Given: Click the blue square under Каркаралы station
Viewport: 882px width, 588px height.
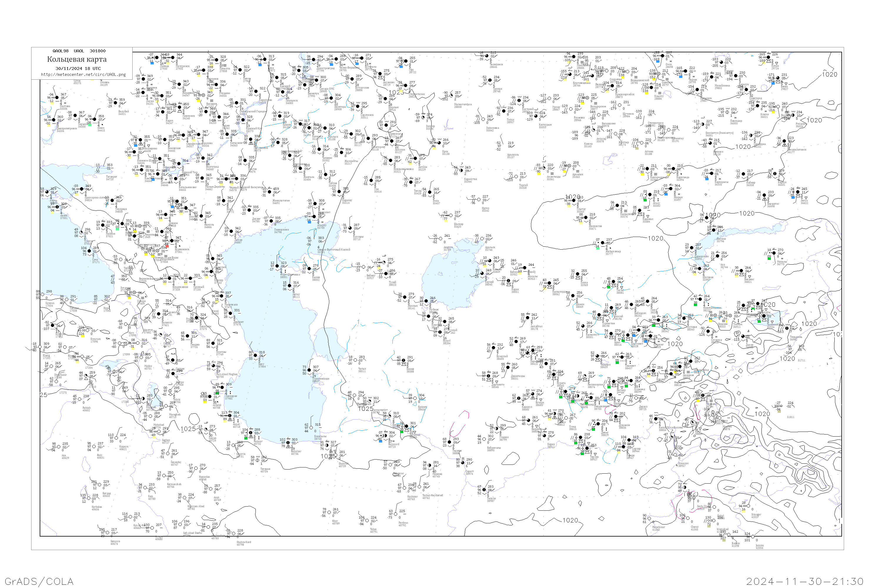Looking at the screenshot, I should pyautogui.click(x=707, y=179).
